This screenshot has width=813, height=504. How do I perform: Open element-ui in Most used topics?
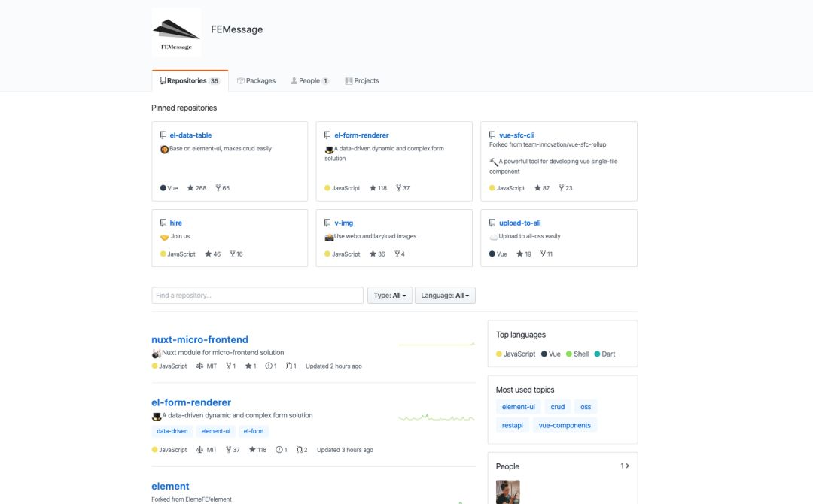click(519, 407)
